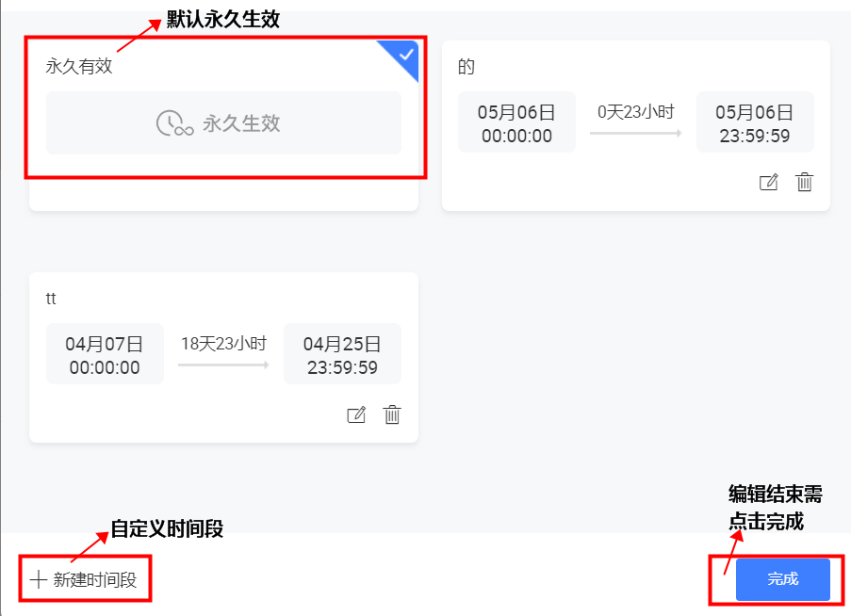This screenshot has width=851, height=616.
Task: Click the 永久生效 gray box
Action: [x=223, y=123]
